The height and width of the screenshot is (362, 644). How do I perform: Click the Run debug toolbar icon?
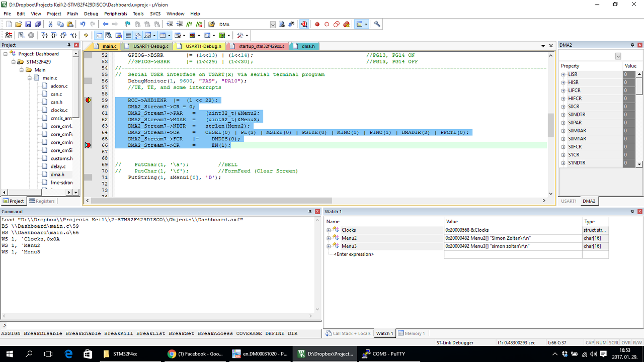(x=21, y=35)
